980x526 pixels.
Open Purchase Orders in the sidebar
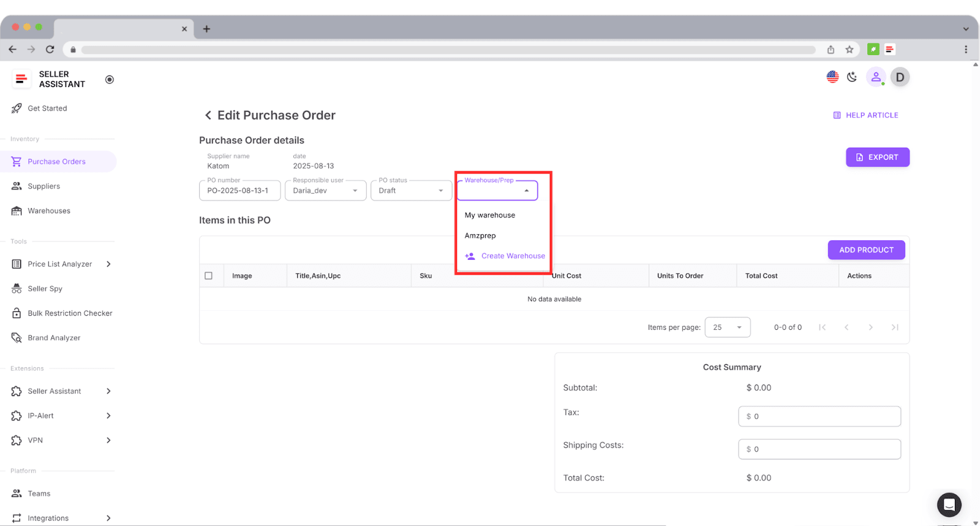coord(58,162)
